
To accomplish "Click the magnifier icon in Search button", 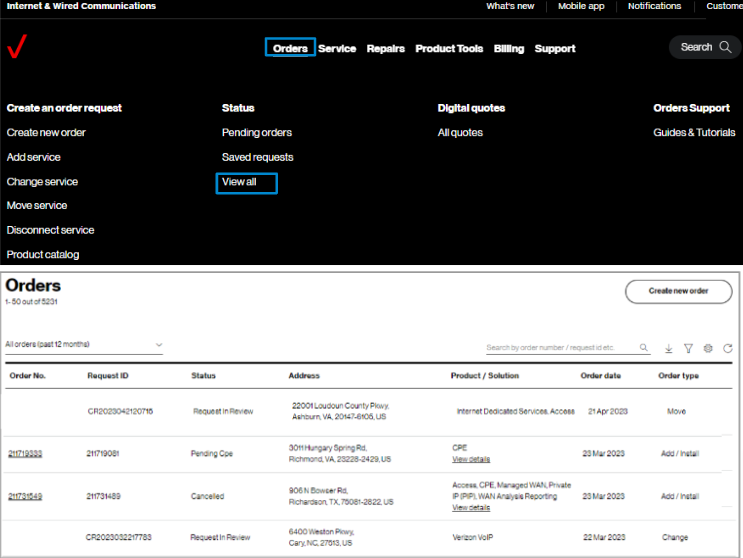I will (724, 47).
